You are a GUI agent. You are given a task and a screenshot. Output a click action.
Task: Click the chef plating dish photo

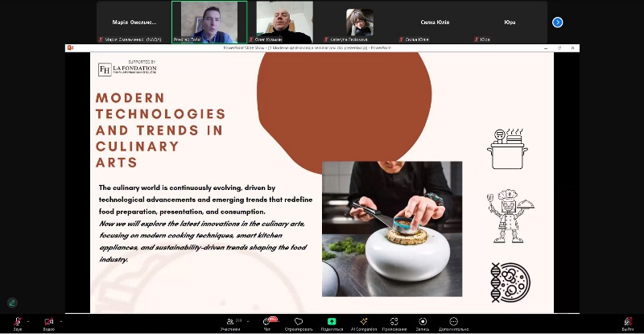(392, 229)
